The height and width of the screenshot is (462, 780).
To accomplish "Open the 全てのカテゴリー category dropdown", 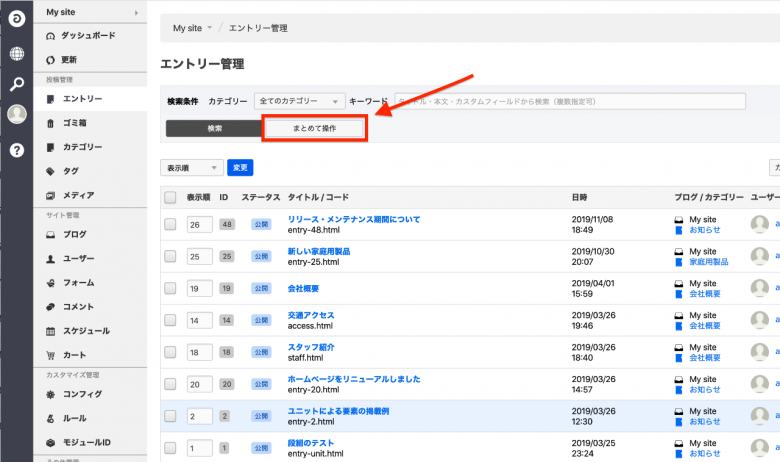I will 299,101.
